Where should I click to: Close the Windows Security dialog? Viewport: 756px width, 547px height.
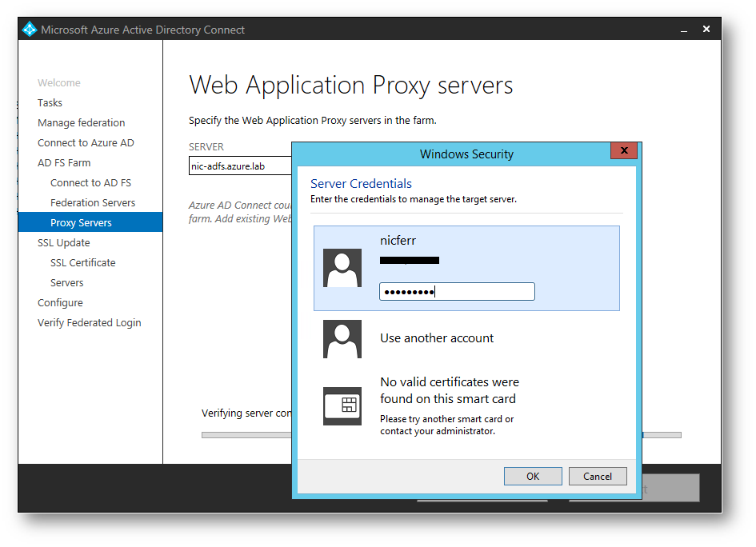624,150
